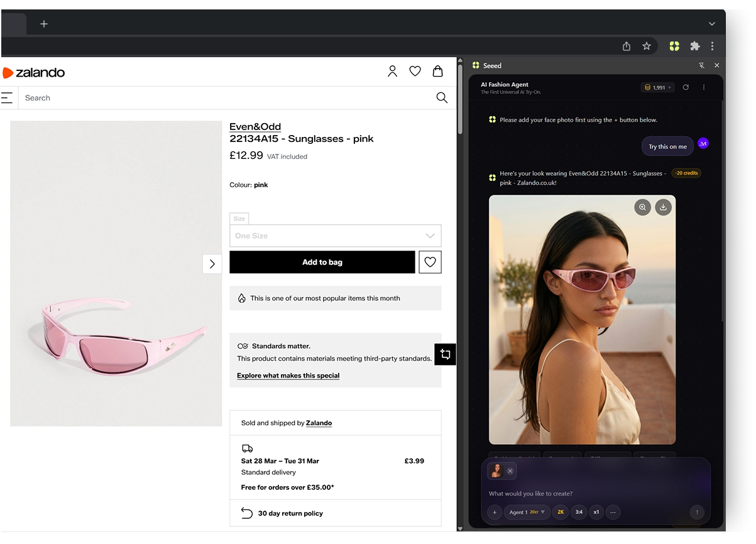Open the Zalando account profile icon

392,72
